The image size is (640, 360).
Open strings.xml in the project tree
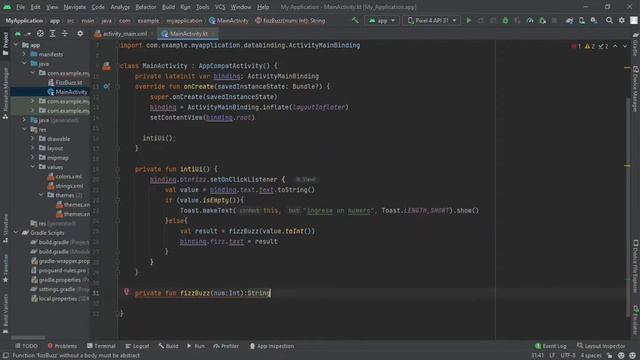(x=65, y=186)
